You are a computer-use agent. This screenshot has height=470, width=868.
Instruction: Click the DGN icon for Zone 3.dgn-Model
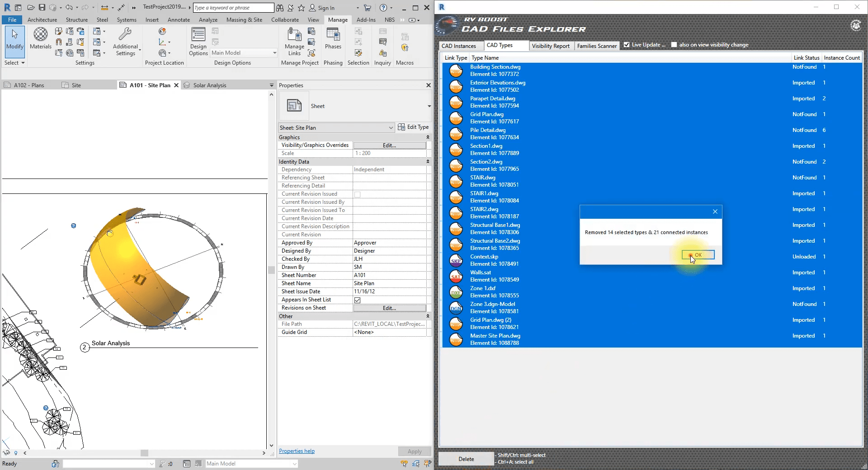[x=456, y=308]
